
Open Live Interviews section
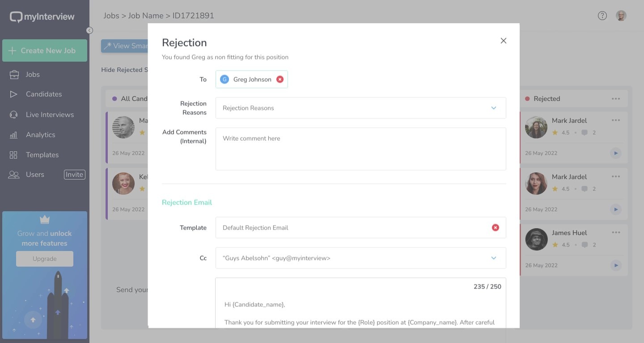point(50,115)
